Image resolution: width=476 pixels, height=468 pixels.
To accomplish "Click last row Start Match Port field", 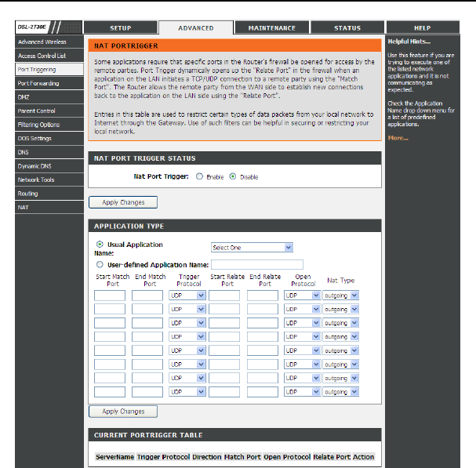I will click(110, 392).
